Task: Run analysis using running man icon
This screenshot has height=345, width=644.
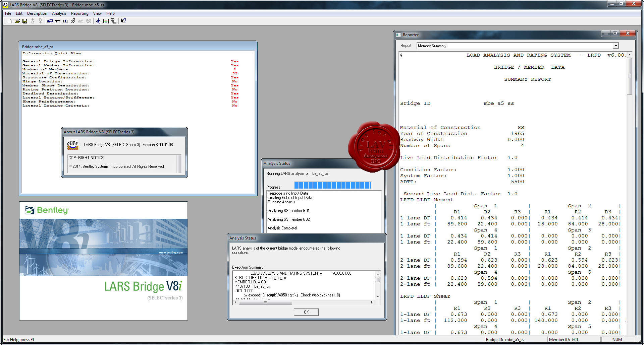Action: pyautogui.click(x=98, y=21)
